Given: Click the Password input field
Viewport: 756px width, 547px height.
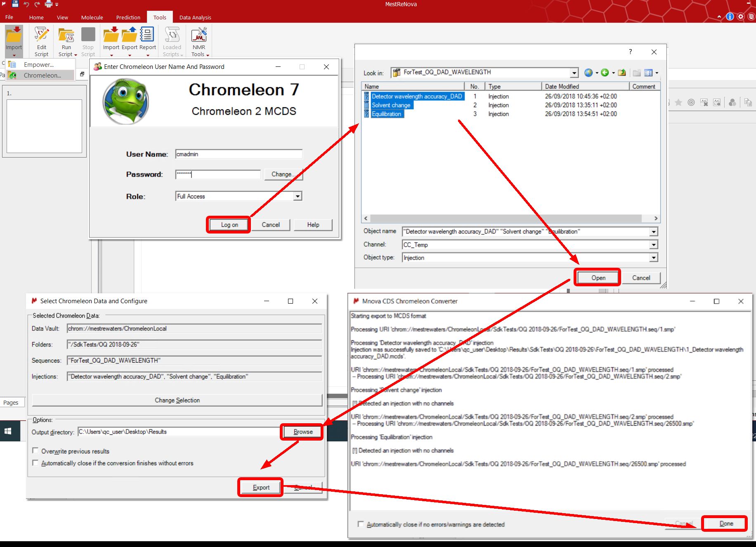Looking at the screenshot, I should tap(218, 174).
